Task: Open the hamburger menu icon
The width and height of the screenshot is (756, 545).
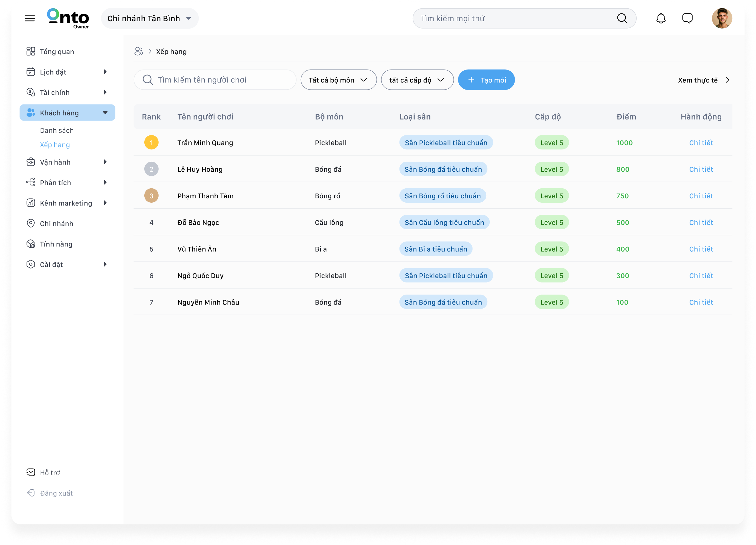Action: coord(30,18)
